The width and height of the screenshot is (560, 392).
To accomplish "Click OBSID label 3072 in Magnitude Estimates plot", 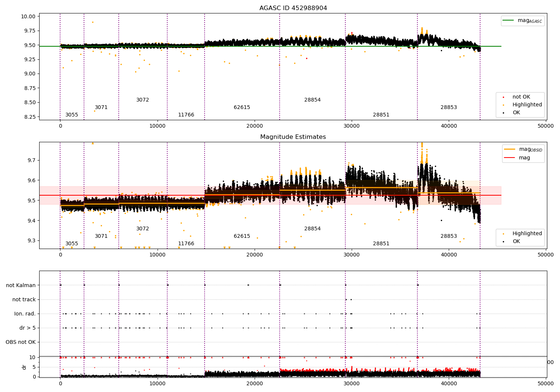I will click(143, 229).
